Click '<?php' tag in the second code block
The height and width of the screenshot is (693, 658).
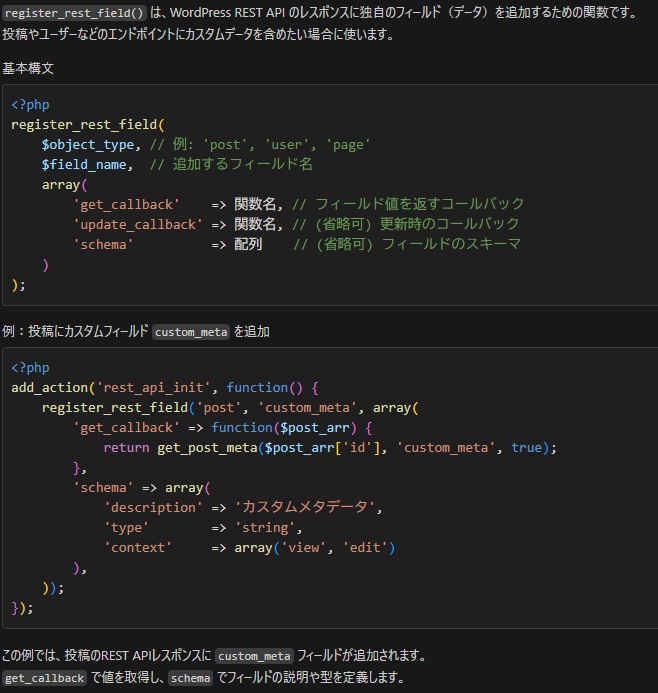pyautogui.click(x=30, y=368)
